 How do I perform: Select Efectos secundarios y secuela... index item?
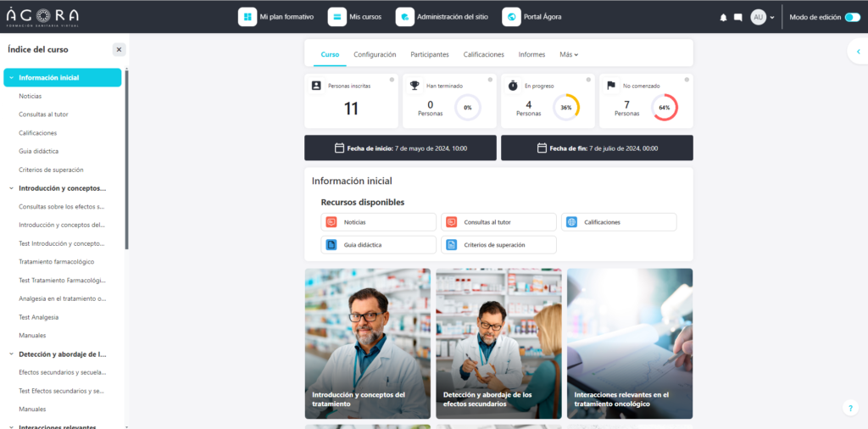pos(63,372)
